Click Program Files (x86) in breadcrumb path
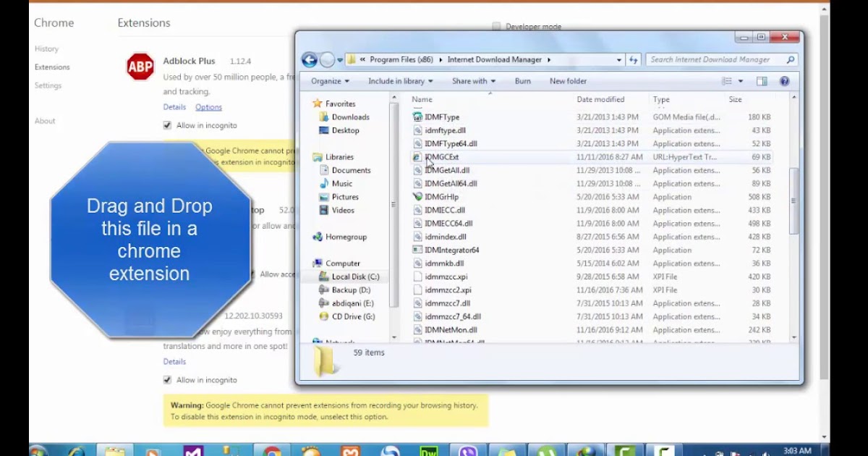This screenshot has height=456, width=868. tap(401, 60)
